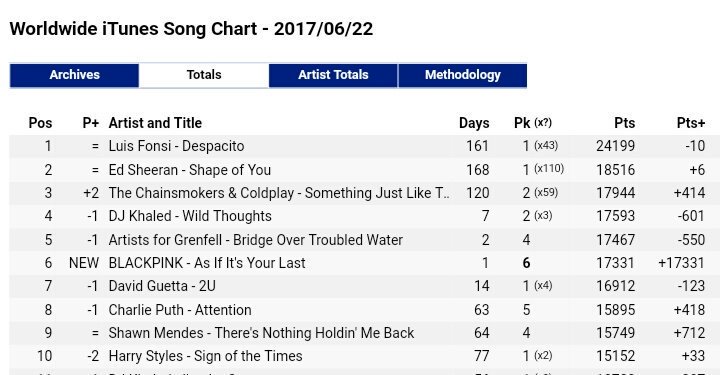Click BLACKPINK - As If It's Your Last
Viewport: 720px width, 375px height.
click(207, 263)
